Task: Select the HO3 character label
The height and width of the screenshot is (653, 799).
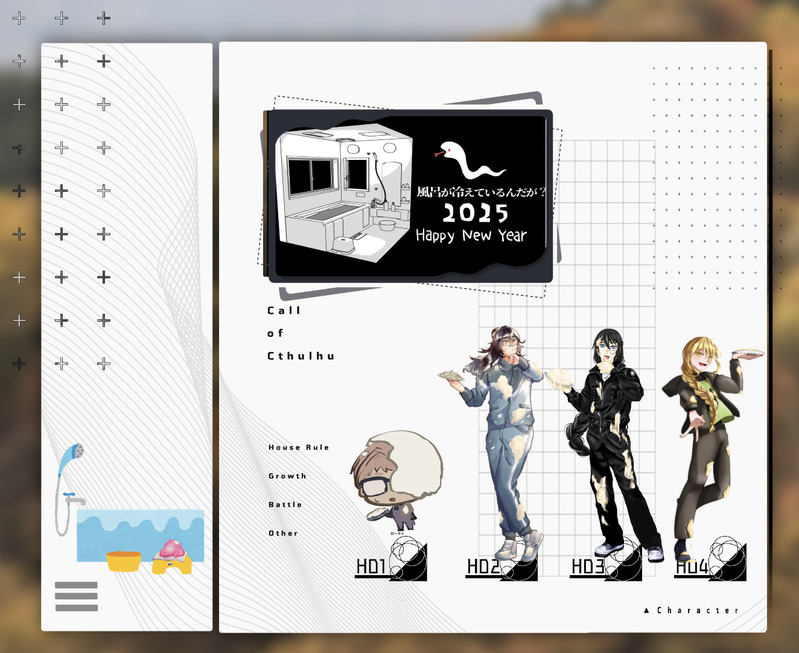Action: (606, 562)
